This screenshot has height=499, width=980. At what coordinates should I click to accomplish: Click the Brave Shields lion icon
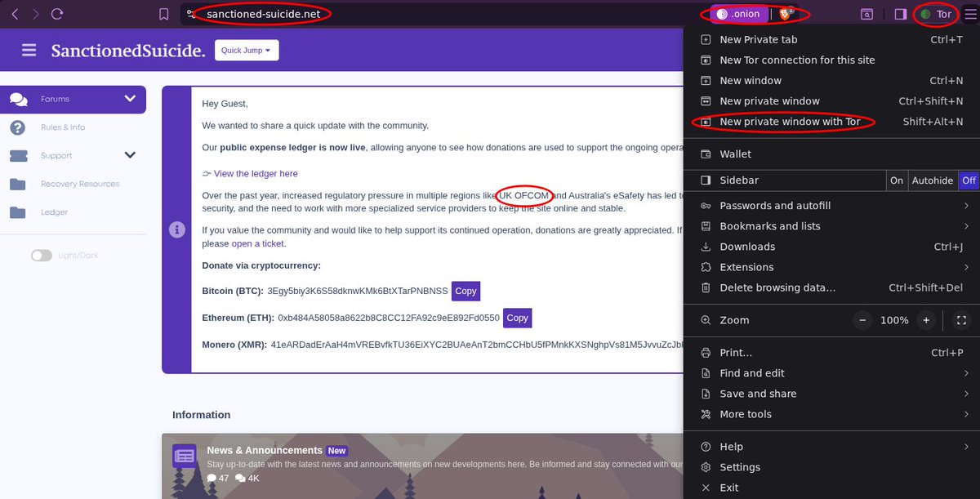click(786, 14)
